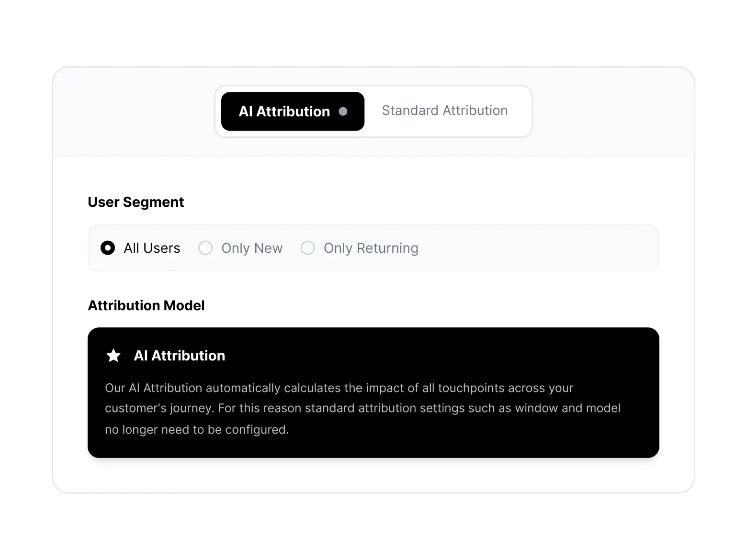The height and width of the screenshot is (560, 747).
Task: Click the Only New label text
Action: (251, 248)
